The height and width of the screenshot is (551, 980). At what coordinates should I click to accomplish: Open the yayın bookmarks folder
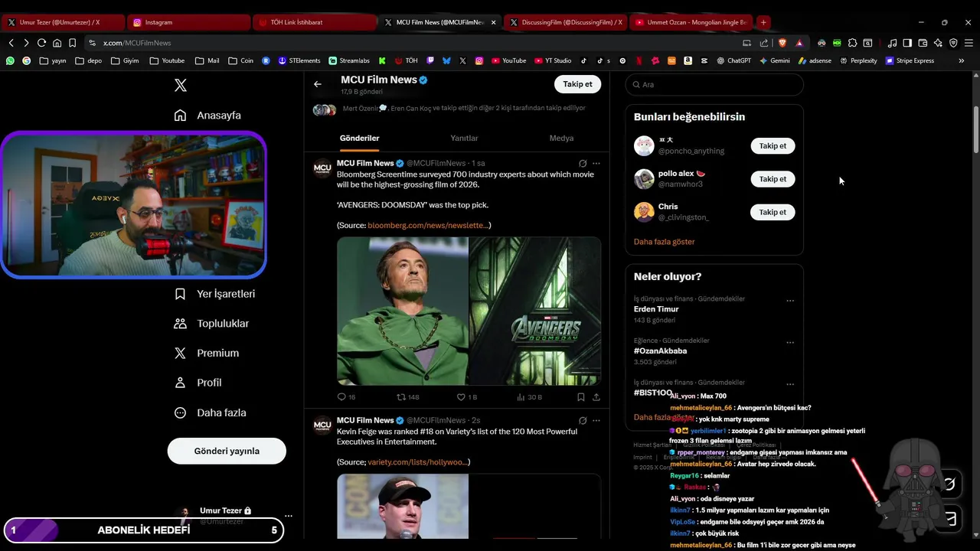click(53, 60)
